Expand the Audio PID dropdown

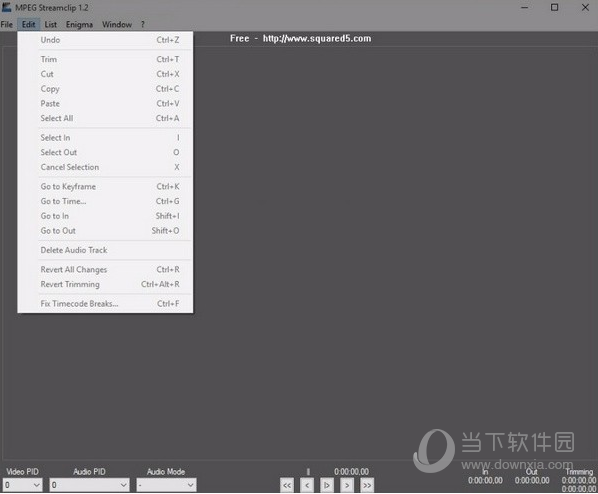point(90,485)
